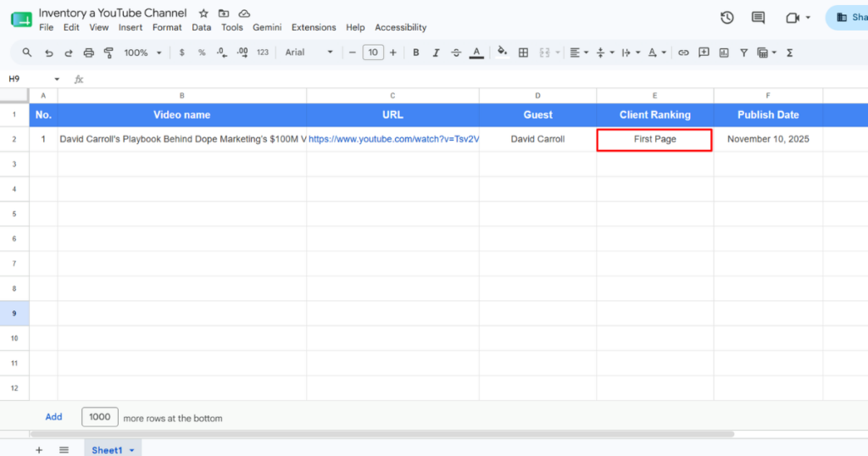
Task: Toggle strikethrough formatting
Action: click(455, 53)
